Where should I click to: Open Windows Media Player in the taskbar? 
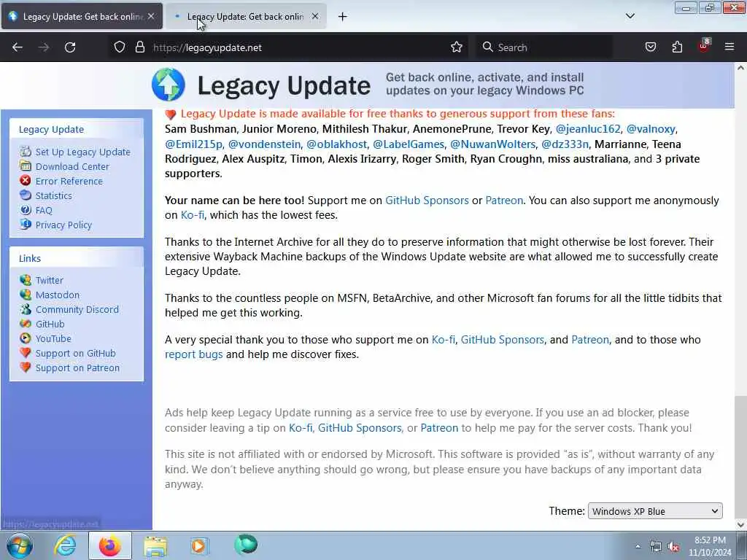[x=199, y=545]
